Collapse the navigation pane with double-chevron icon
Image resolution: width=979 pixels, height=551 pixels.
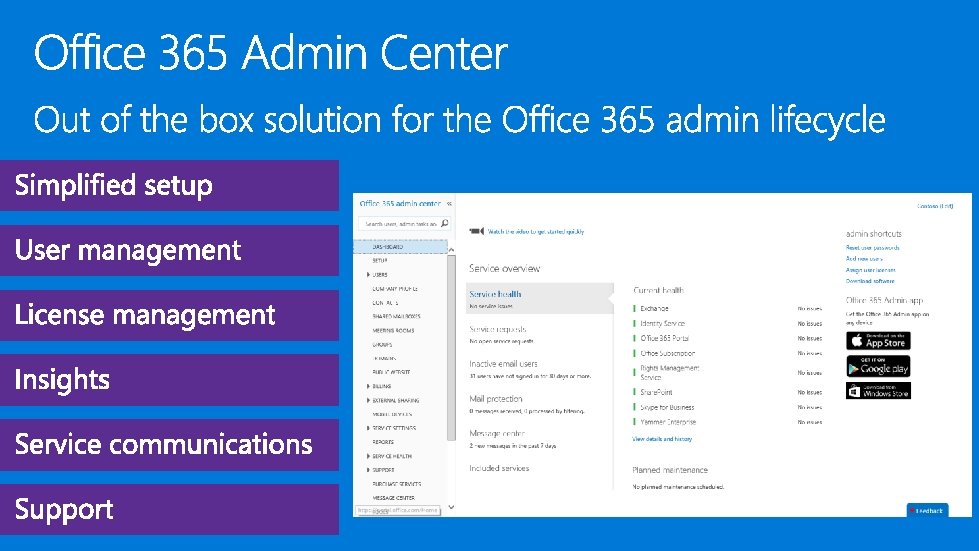pyautogui.click(x=449, y=204)
